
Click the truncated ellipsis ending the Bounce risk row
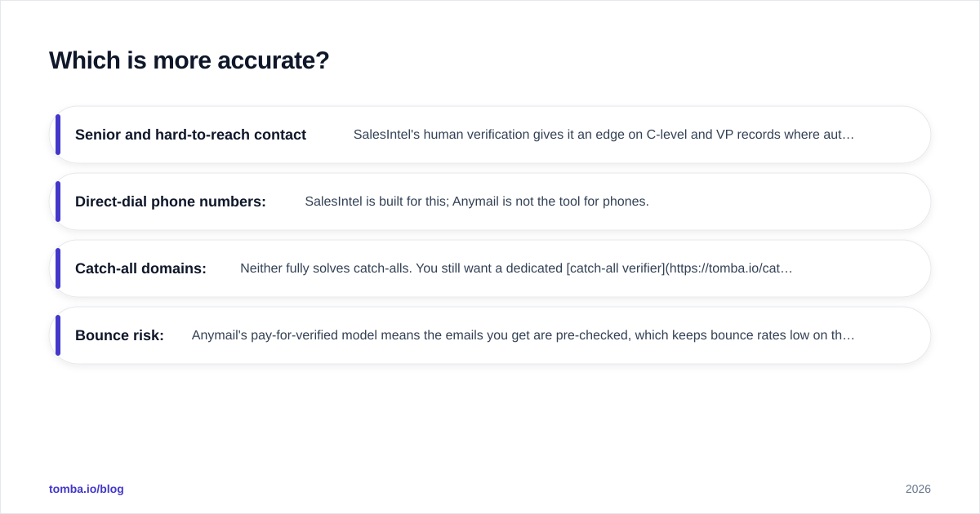click(x=849, y=336)
